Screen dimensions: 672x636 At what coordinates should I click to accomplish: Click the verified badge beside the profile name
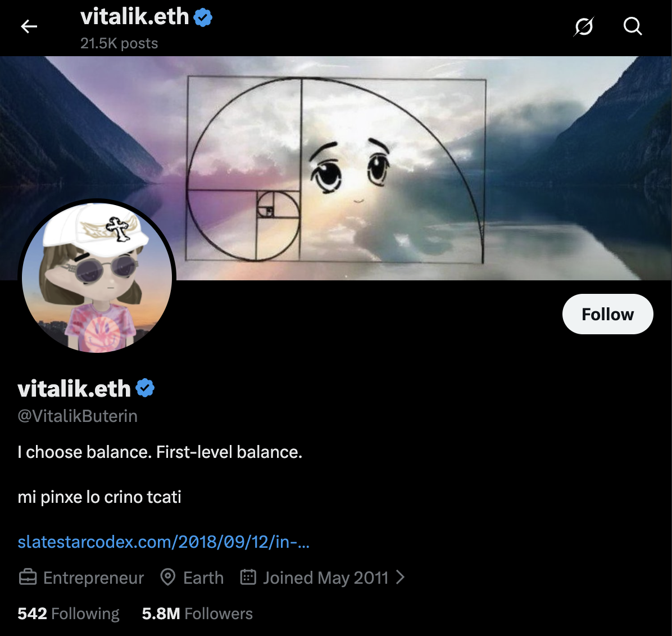(x=146, y=388)
